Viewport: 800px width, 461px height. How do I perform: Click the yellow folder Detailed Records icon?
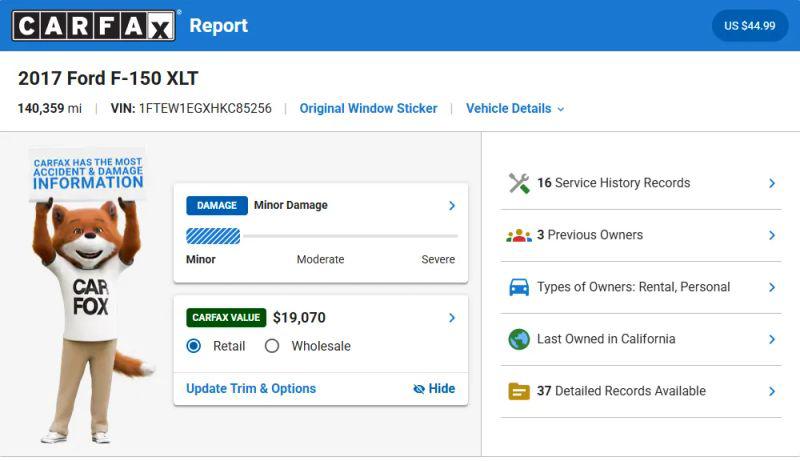coord(519,391)
